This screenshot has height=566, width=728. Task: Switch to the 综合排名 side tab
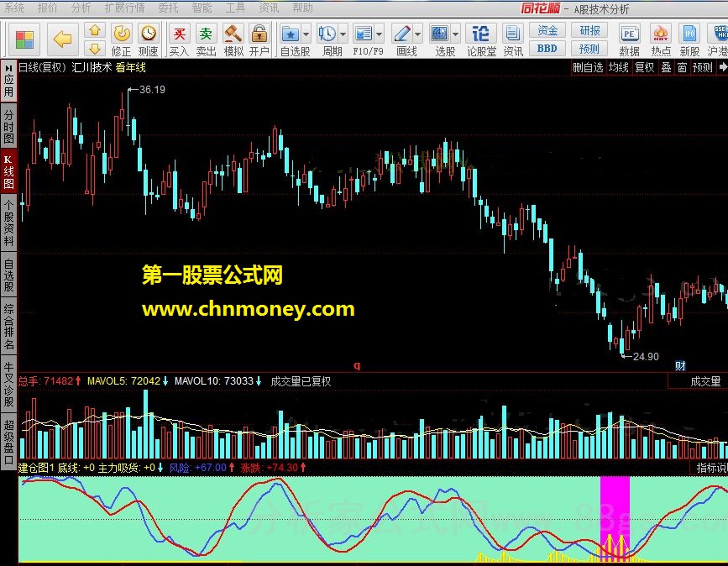[9, 327]
